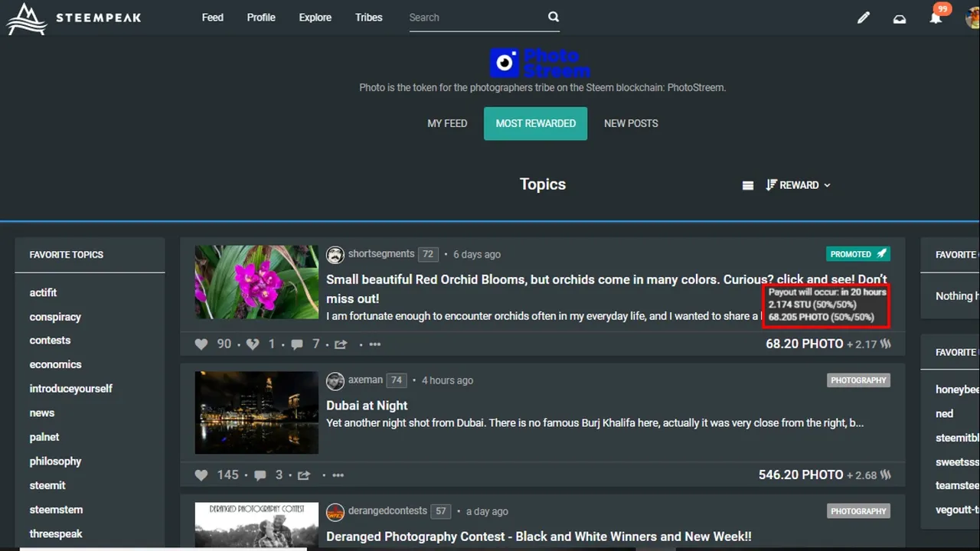Share the Dubai at Night post

click(x=304, y=475)
